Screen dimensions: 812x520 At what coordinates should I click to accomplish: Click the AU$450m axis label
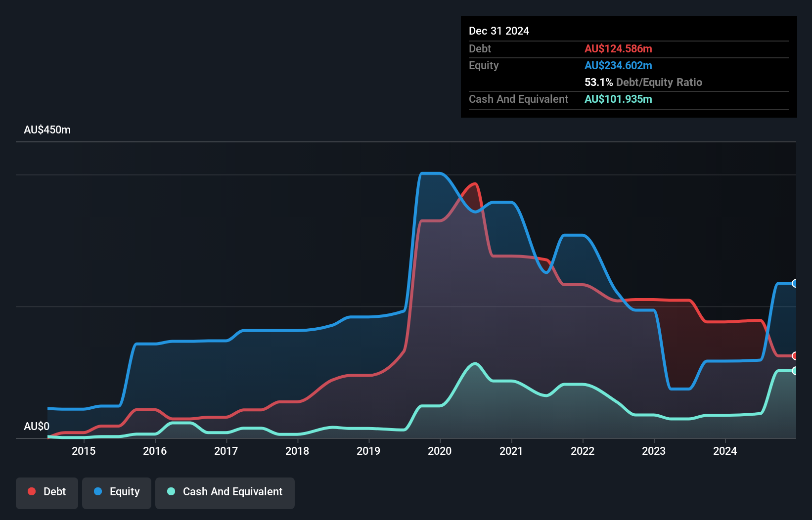pos(47,130)
